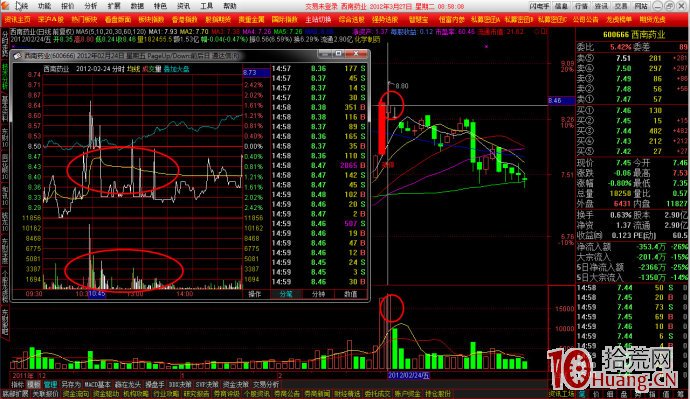Click the 信息 button at top right

[561, 6]
